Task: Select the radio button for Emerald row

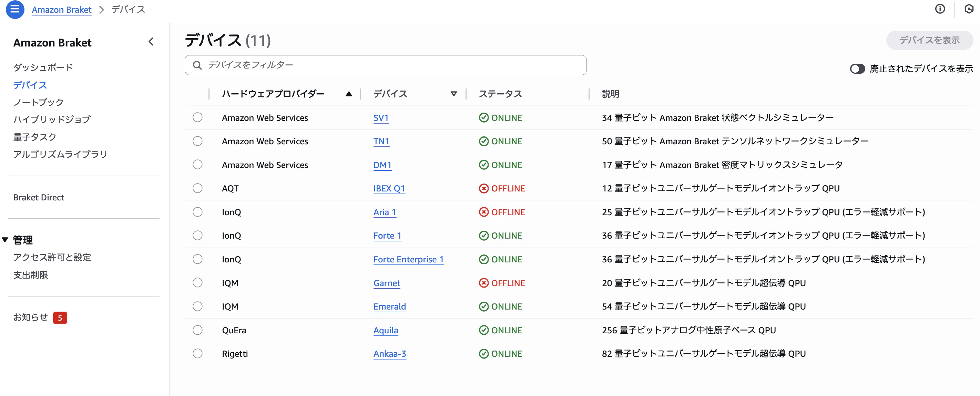Action: (x=197, y=306)
